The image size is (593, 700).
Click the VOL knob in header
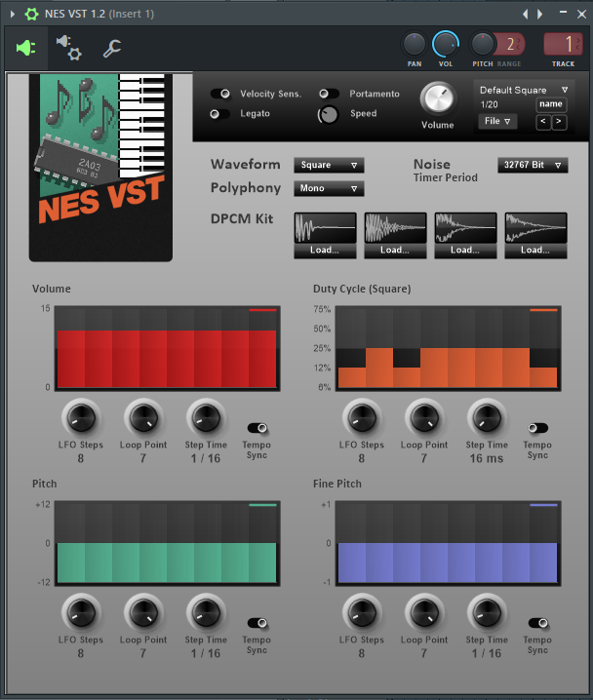click(x=445, y=44)
